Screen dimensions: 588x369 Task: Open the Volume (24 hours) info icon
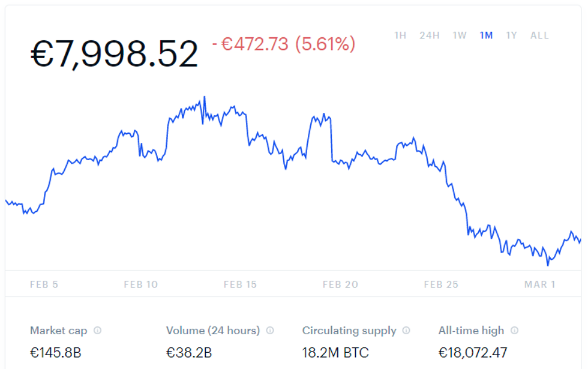click(x=270, y=331)
